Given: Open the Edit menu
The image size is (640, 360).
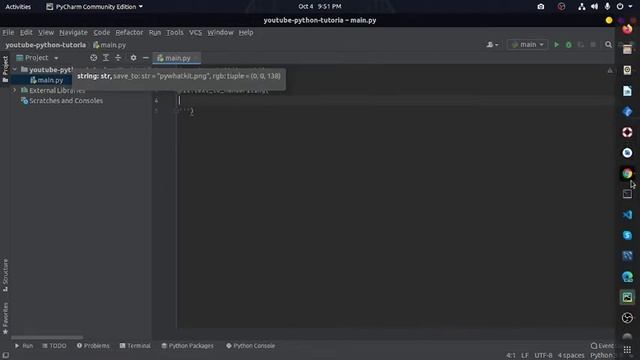Looking at the screenshot, I should click(x=26, y=32).
